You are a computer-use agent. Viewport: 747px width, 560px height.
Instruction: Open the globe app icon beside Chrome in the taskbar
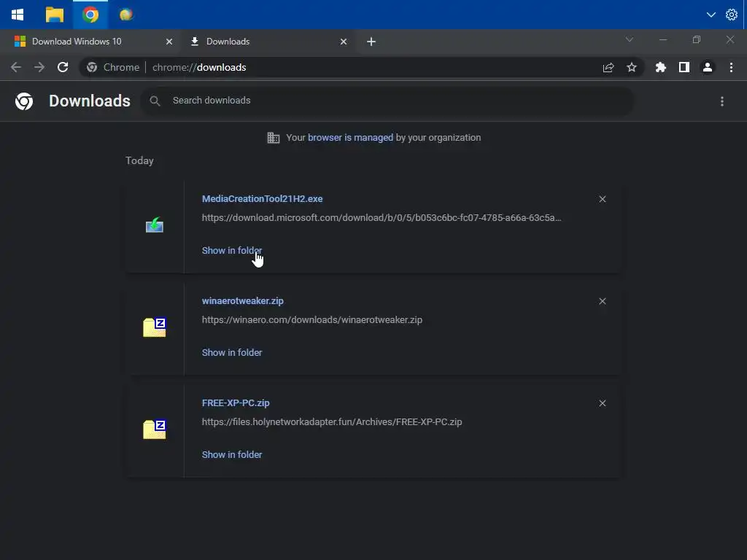[125, 15]
